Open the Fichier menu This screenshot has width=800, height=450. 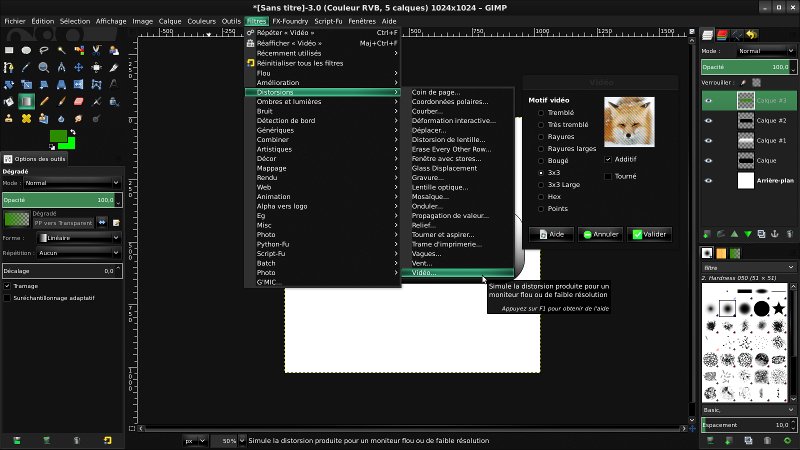15,21
